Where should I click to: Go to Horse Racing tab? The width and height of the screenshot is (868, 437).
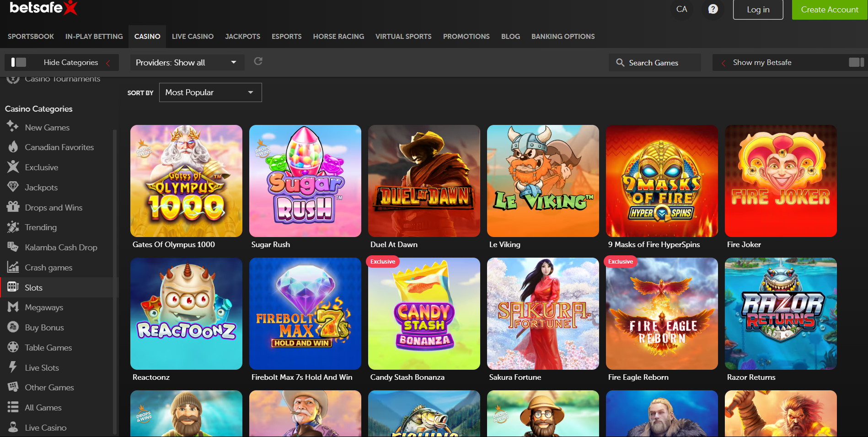(x=338, y=37)
